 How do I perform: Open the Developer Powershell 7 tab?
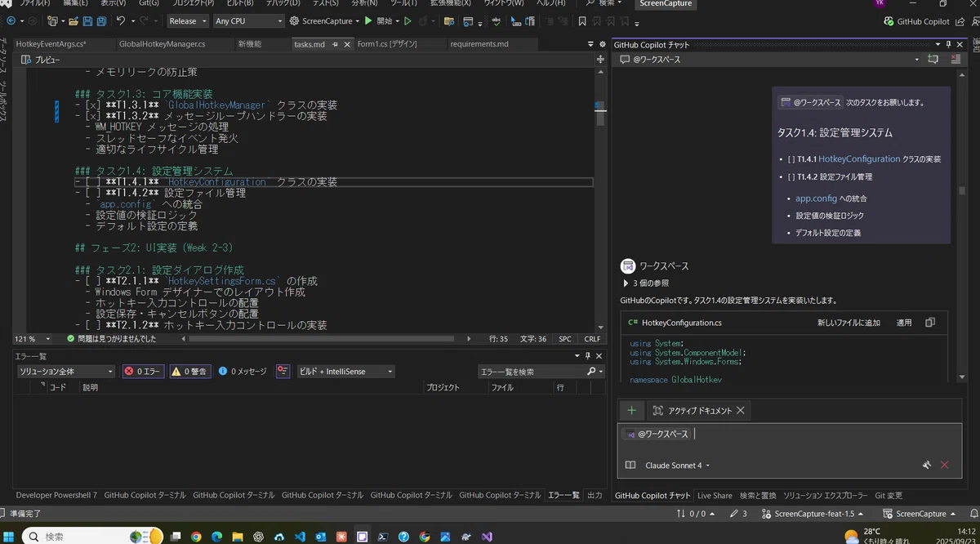[56, 495]
